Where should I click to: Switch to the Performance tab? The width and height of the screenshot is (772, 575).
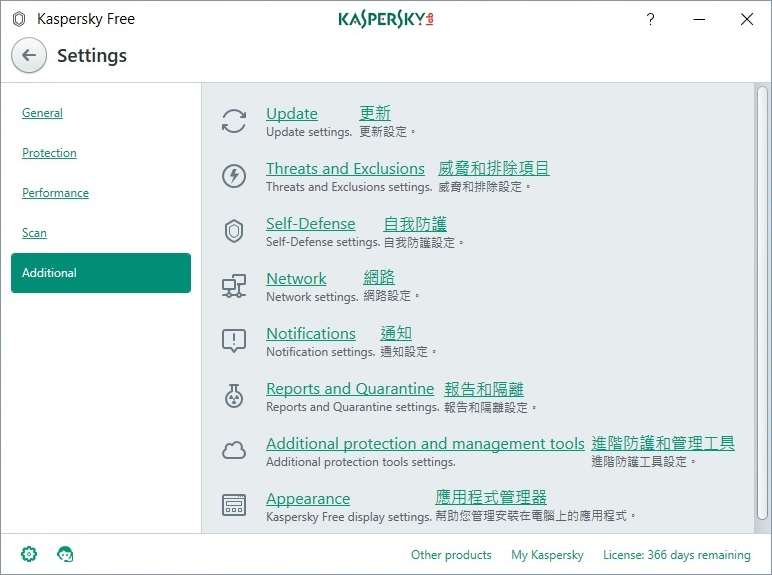pyautogui.click(x=55, y=193)
